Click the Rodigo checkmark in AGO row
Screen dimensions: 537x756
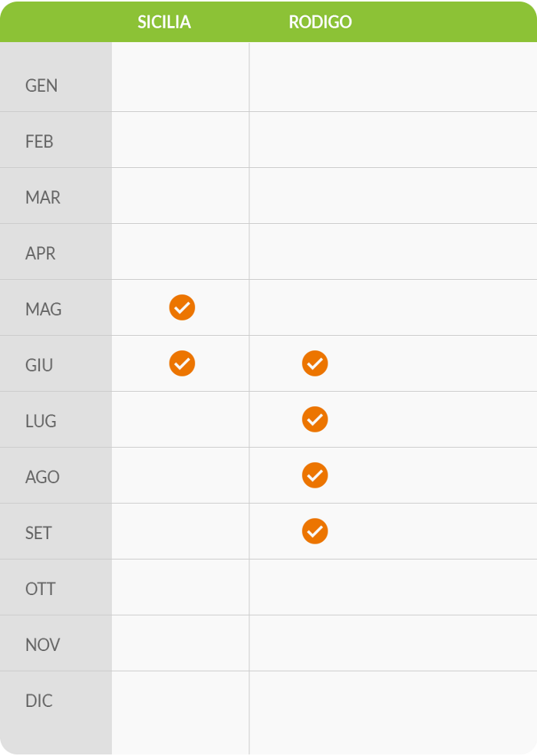[315, 475]
